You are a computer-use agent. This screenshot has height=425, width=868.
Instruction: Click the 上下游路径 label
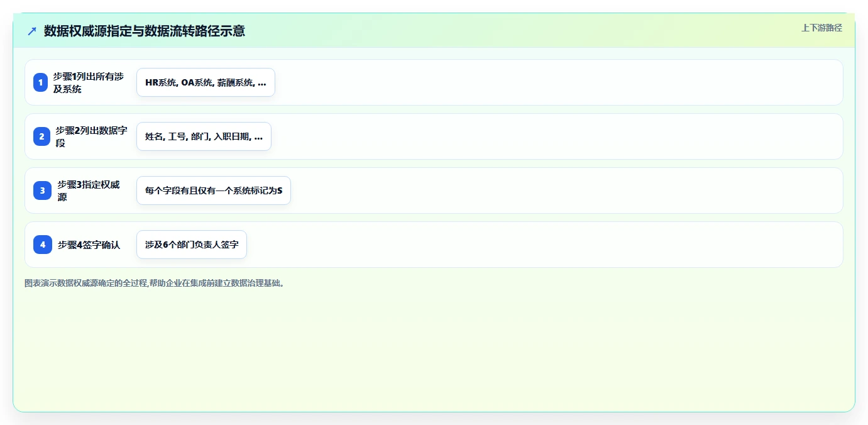click(821, 28)
